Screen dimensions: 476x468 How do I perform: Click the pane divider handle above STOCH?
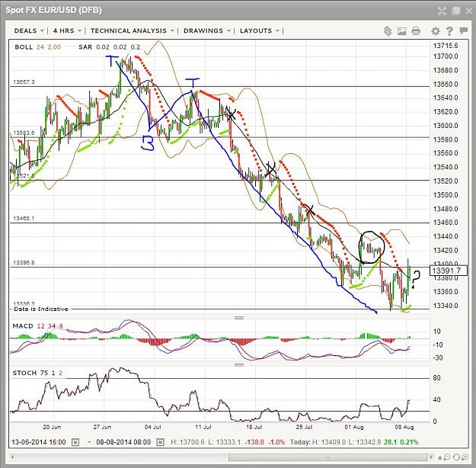pyautogui.click(x=239, y=364)
